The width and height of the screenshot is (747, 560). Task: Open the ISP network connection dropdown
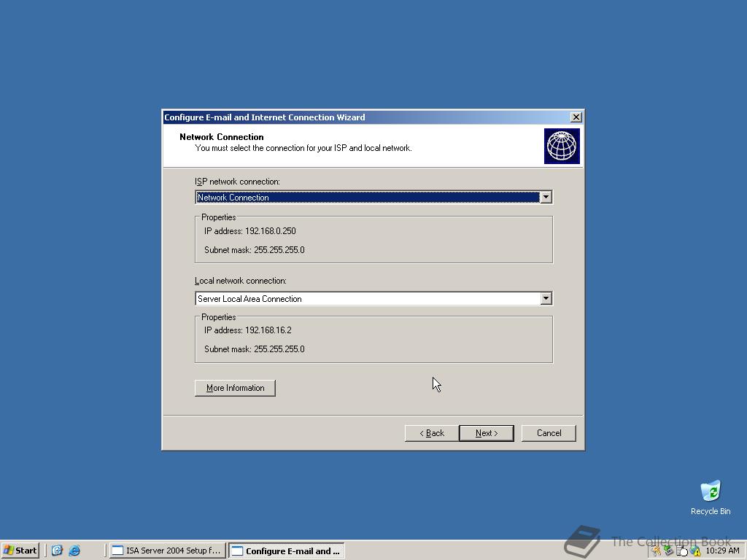click(x=546, y=197)
